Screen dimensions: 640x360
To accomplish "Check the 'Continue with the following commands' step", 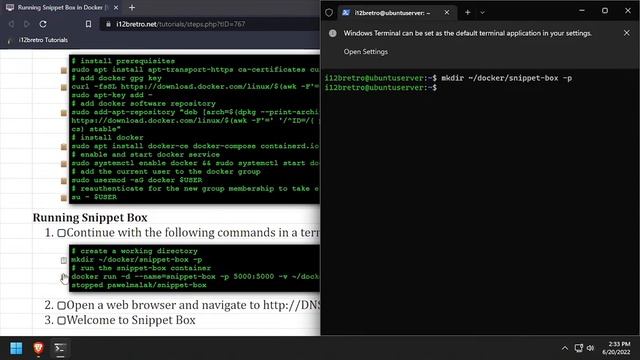I will pyautogui.click(x=62, y=233).
